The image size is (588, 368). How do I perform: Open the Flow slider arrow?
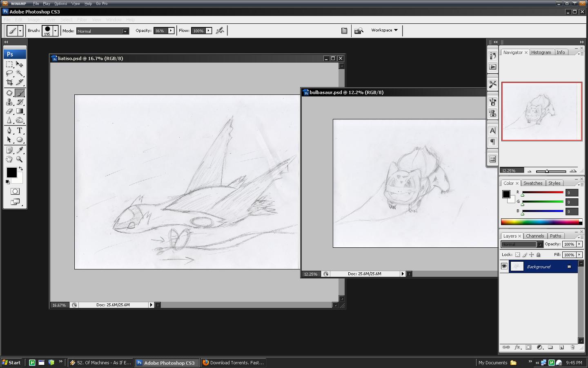click(209, 31)
